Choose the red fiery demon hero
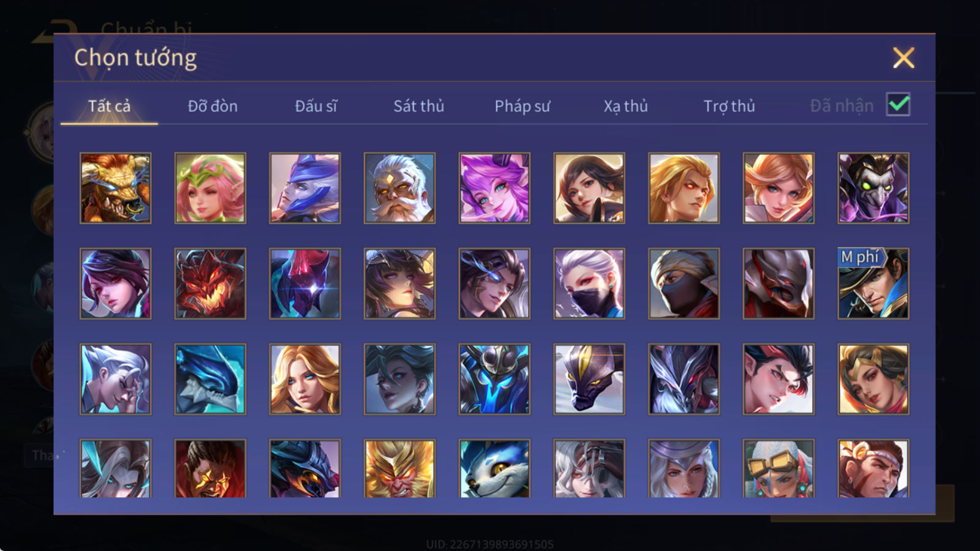 pos(210,283)
